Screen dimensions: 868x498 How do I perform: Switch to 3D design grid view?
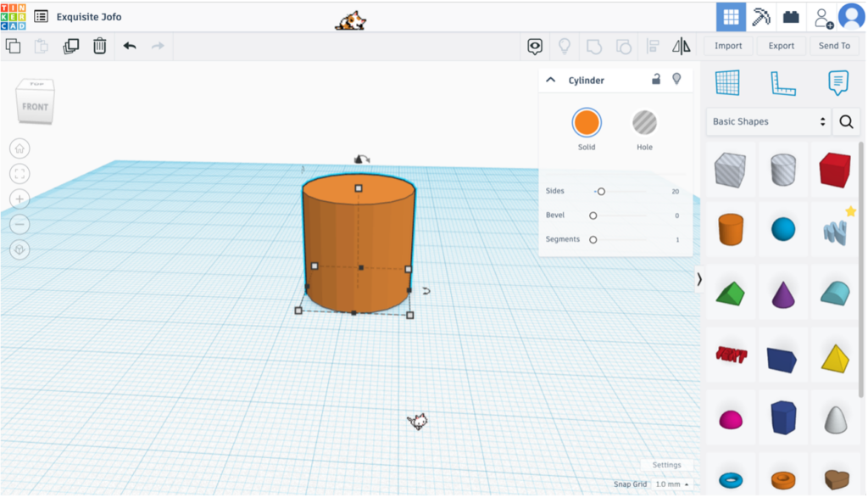coord(731,17)
